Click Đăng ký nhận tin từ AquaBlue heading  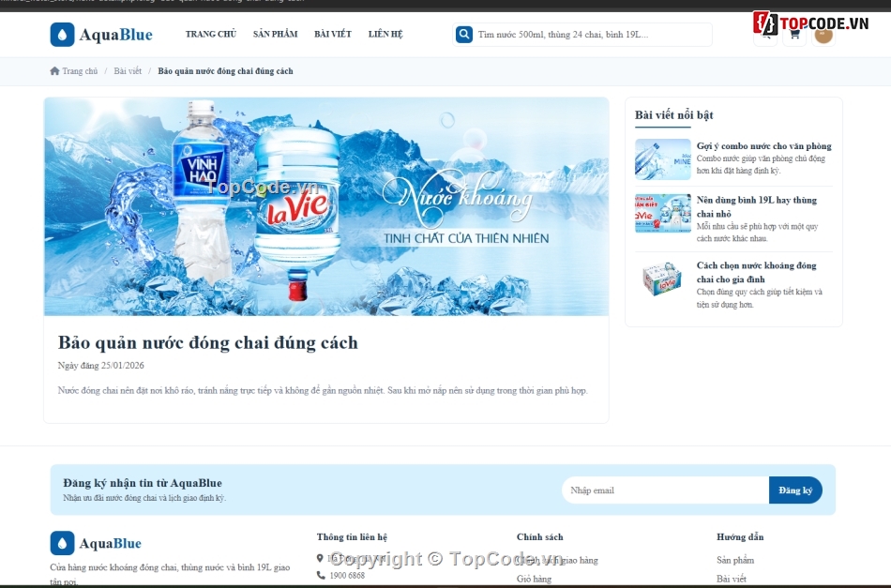coord(143,483)
